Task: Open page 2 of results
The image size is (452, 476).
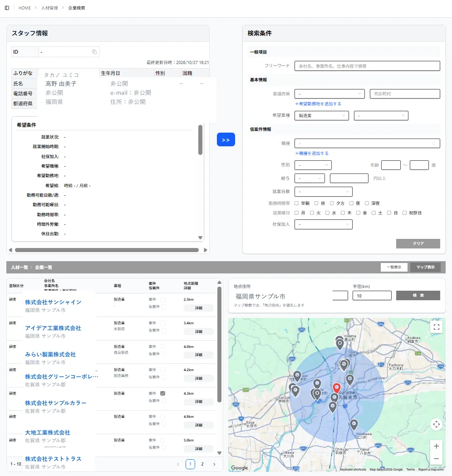Action: [202, 464]
